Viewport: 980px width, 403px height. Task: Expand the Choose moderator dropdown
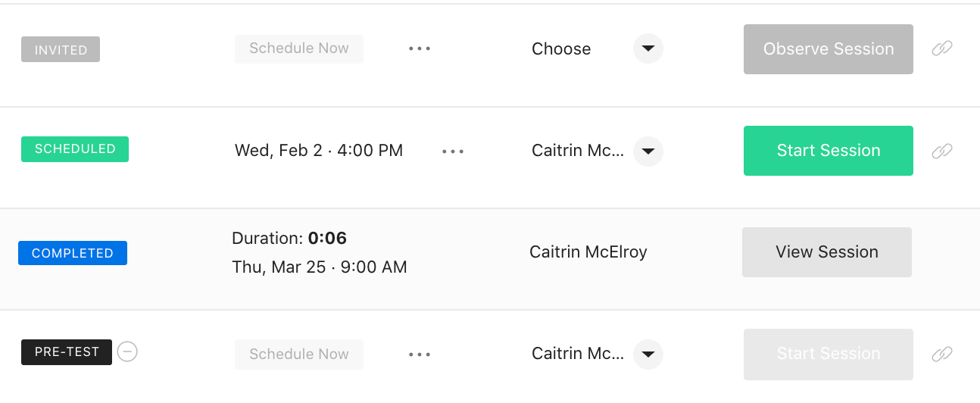[648, 48]
